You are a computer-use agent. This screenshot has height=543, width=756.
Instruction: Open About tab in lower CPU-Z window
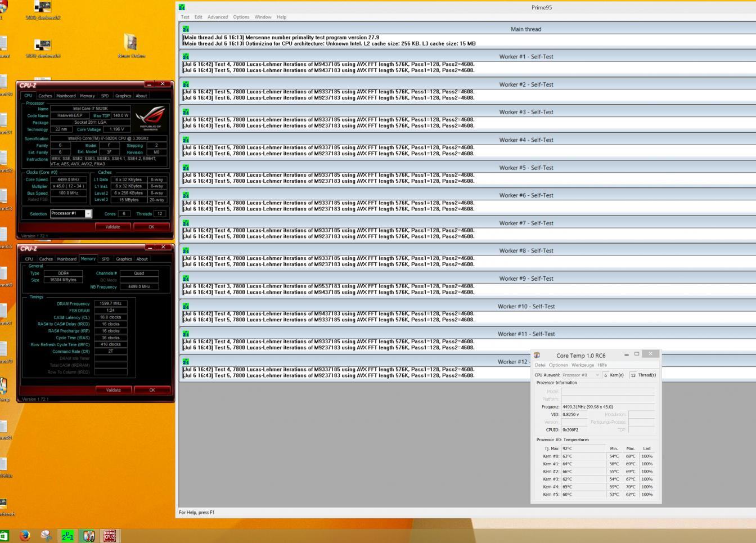pos(142,259)
